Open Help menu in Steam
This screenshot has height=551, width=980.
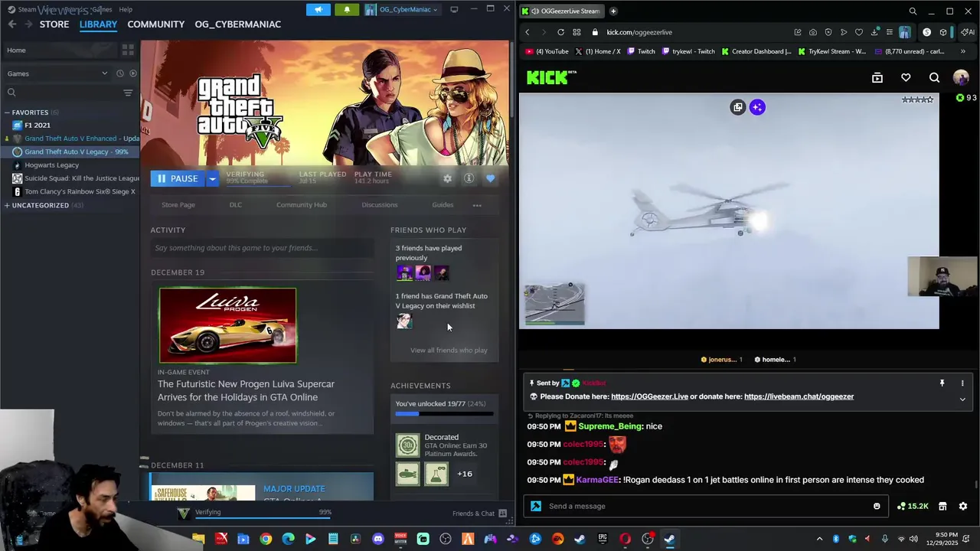pyautogui.click(x=126, y=9)
